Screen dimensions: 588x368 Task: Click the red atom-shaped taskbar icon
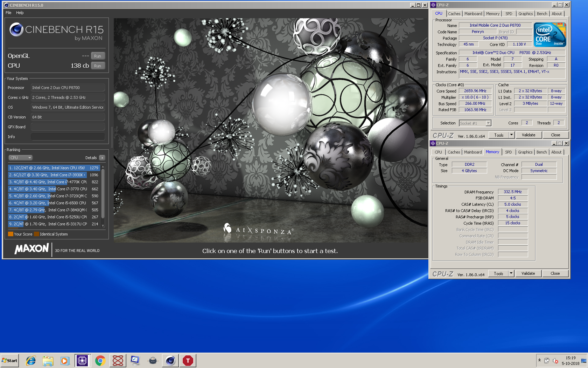pyautogui.click(x=118, y=360)
